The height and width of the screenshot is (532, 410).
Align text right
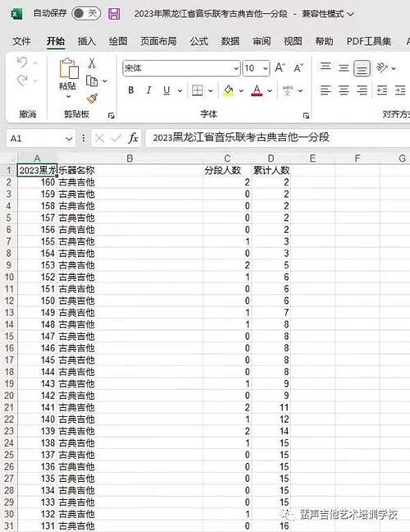tap(362, 90)
